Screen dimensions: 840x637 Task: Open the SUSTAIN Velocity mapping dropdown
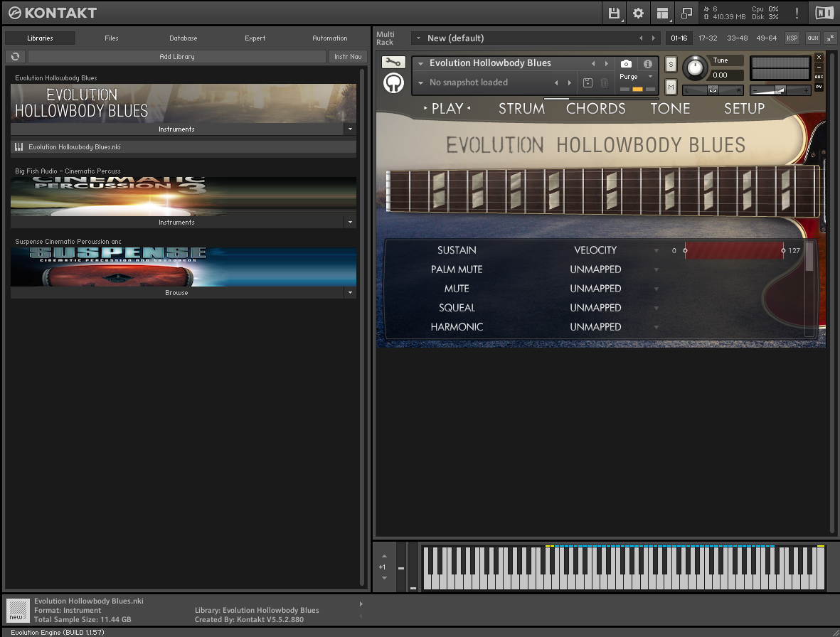656,250
